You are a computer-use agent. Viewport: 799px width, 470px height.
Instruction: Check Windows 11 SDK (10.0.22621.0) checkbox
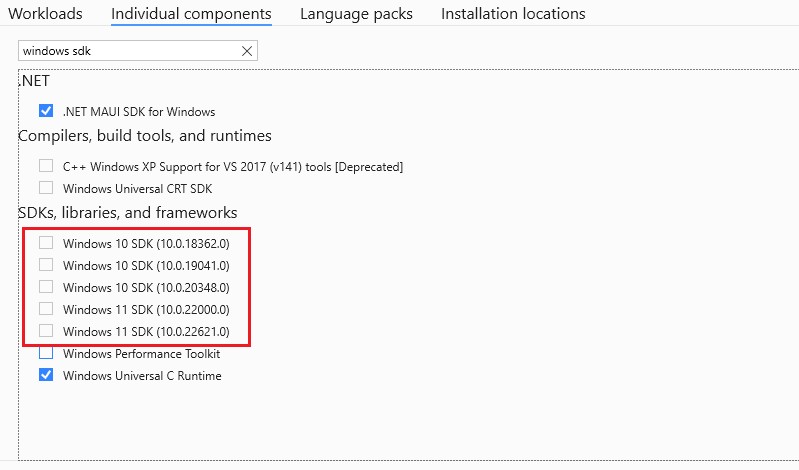(46, 330)
